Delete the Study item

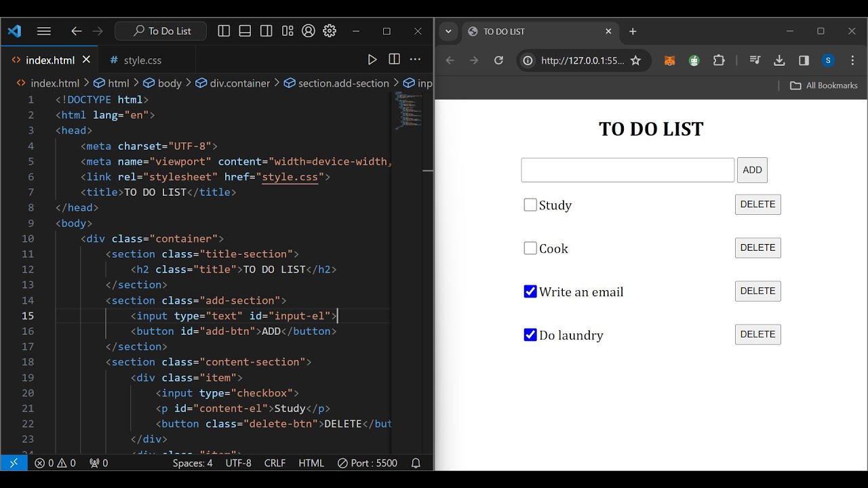pyautogui.click(x=757, y=205)
